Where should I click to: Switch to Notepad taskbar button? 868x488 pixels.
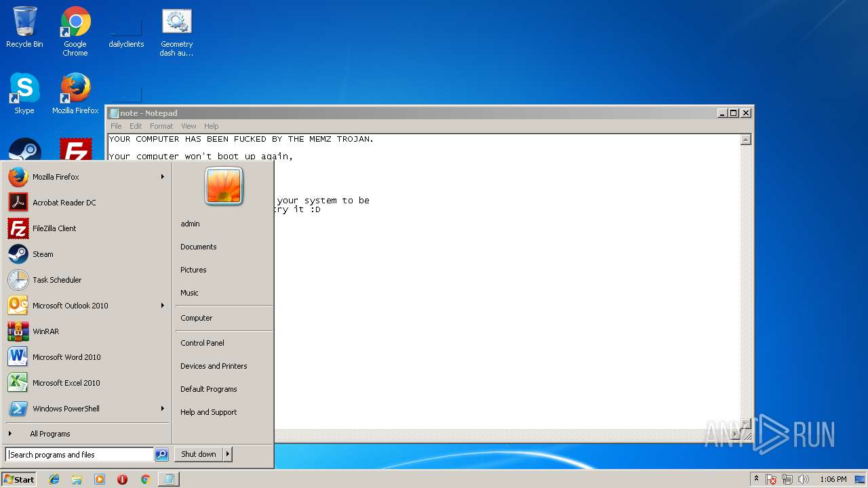point(169,479)
